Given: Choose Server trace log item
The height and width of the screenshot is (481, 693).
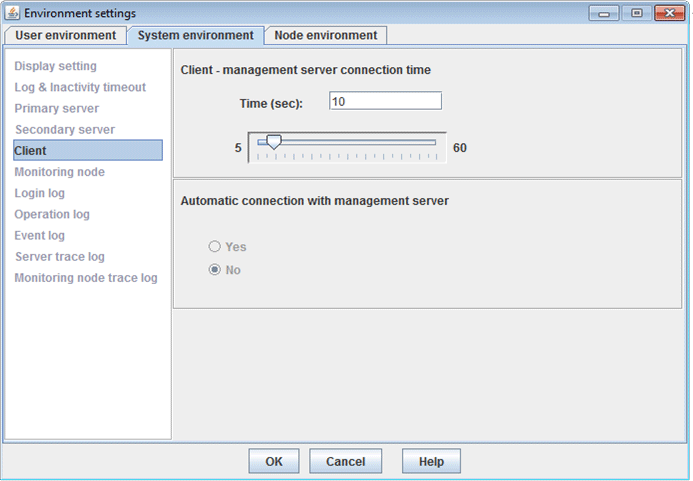Looking at the screenshot, I should click(60, 257).
